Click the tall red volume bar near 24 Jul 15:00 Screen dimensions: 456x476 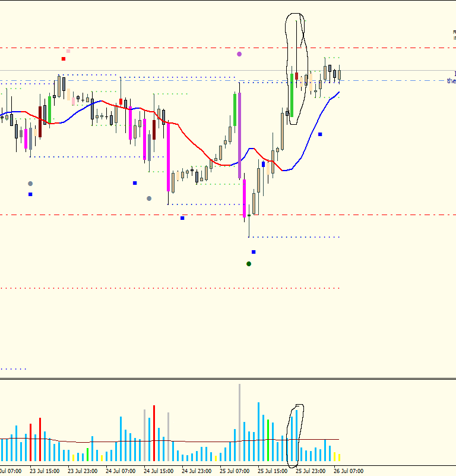click(x=154, y=433)
